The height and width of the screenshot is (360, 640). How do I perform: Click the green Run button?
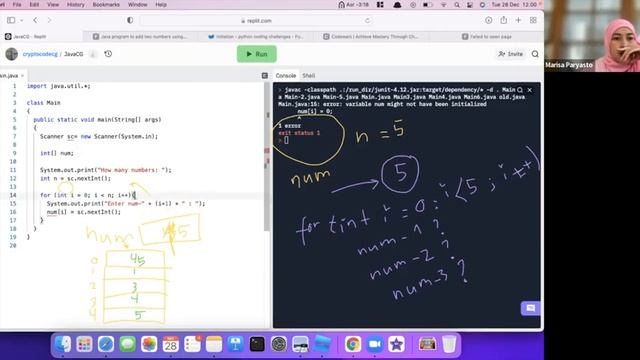point(257,54)
